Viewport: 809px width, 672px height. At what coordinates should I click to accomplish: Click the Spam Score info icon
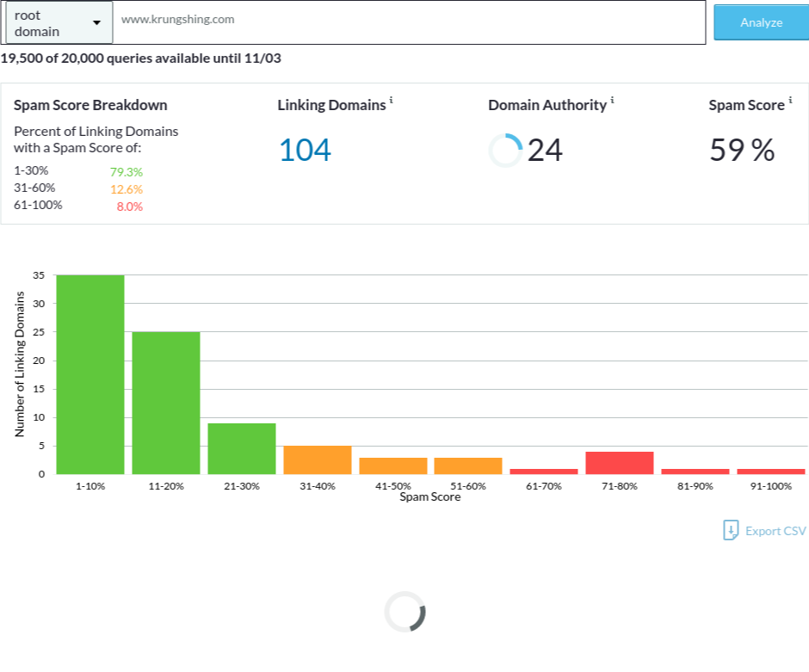pyautogui.click(x=790, y=101)
